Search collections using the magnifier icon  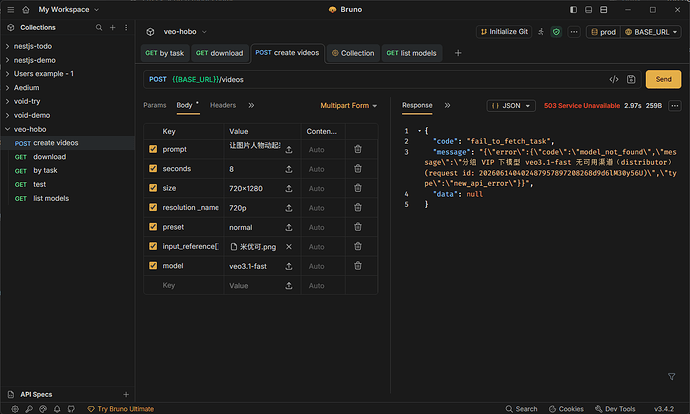99,27
